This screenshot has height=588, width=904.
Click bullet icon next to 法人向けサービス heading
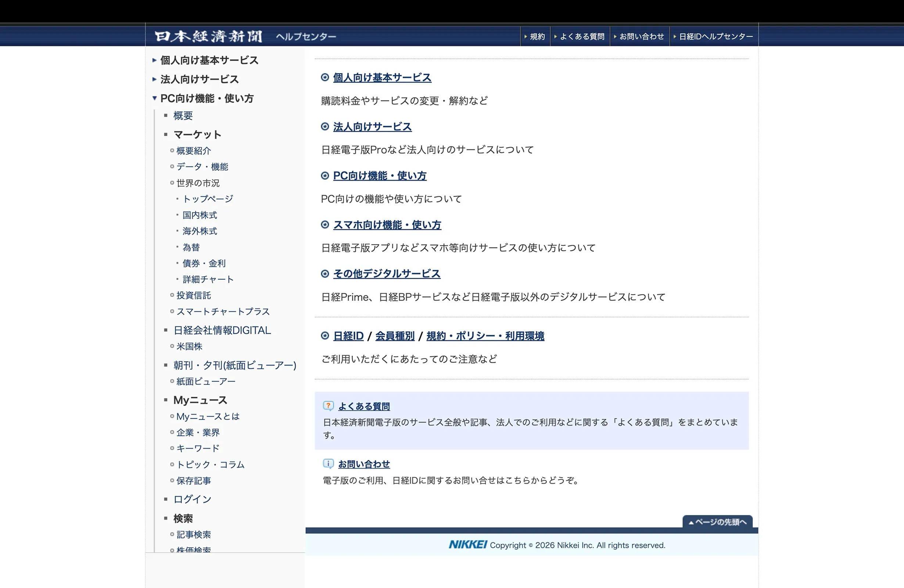[x=325, y=126]
